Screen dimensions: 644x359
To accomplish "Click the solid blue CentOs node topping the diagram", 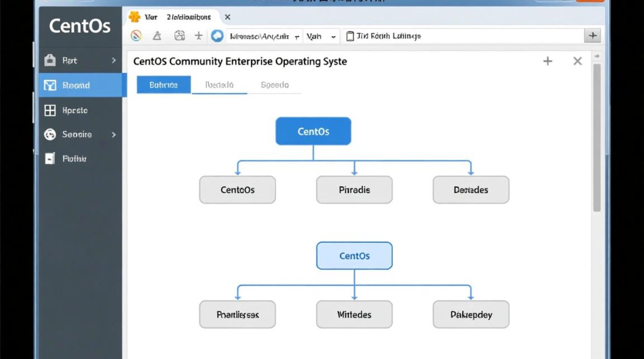I will [313, 131].
